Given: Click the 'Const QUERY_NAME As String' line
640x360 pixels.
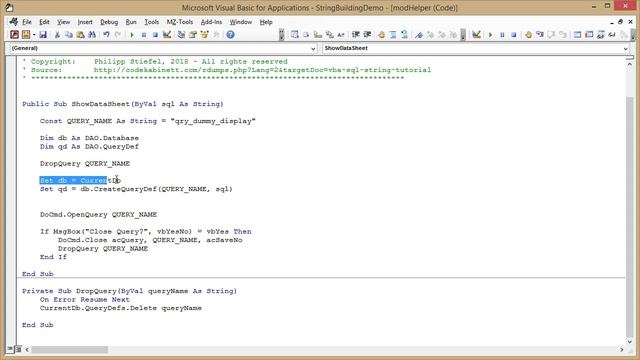Looking at the screenshot, I should pos(148,121).
